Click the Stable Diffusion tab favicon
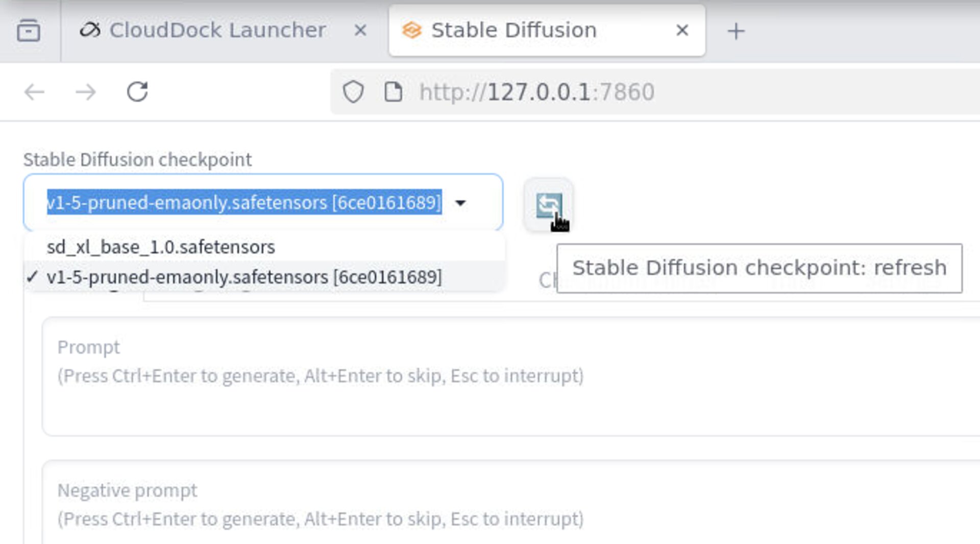980x544 pixels. pos(411,30)
